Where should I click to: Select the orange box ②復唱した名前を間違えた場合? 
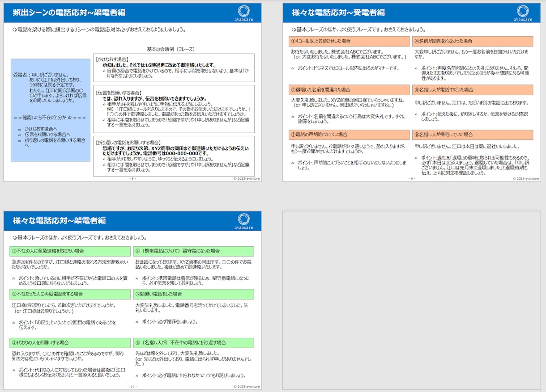click(349, 90)
